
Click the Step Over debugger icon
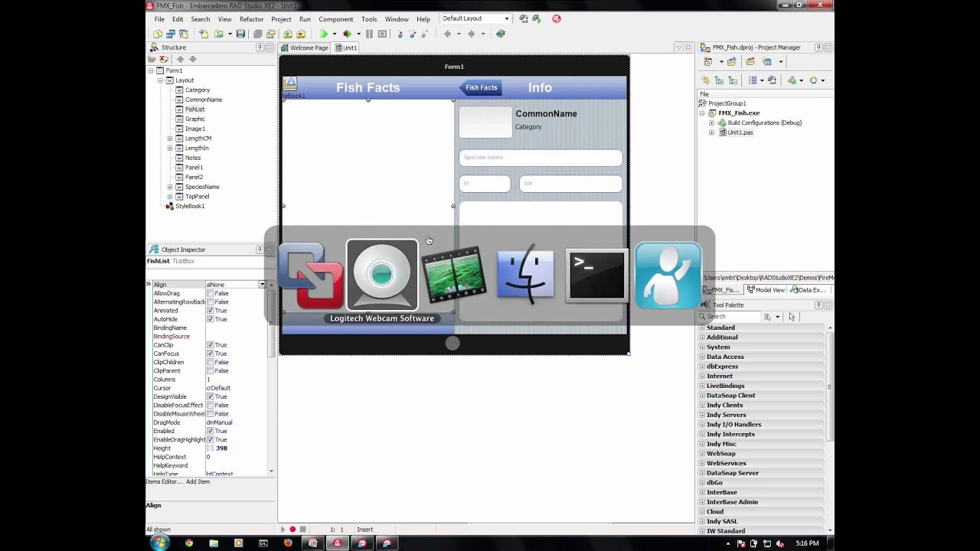[413, 34]
